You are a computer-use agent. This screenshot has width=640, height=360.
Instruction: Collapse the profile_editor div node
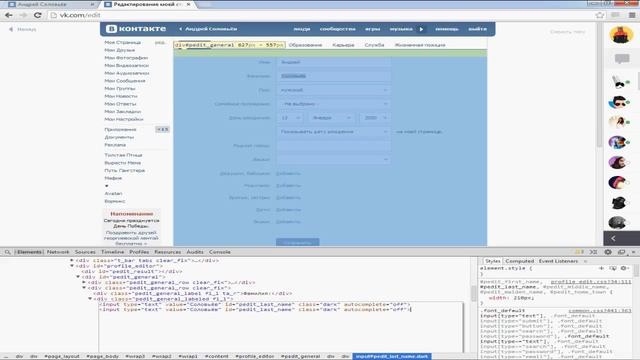(72, 266)
